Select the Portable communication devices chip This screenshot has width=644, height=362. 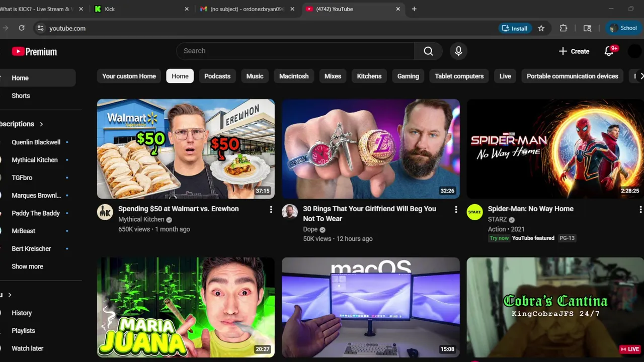(572, 76)
